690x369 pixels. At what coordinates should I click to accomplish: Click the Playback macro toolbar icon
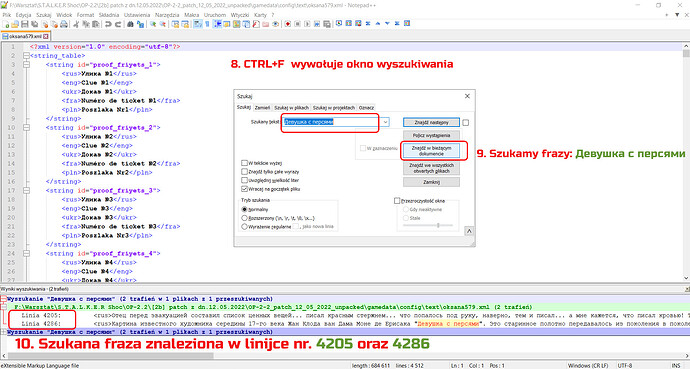pyautogui.click(x=307, y=24)
